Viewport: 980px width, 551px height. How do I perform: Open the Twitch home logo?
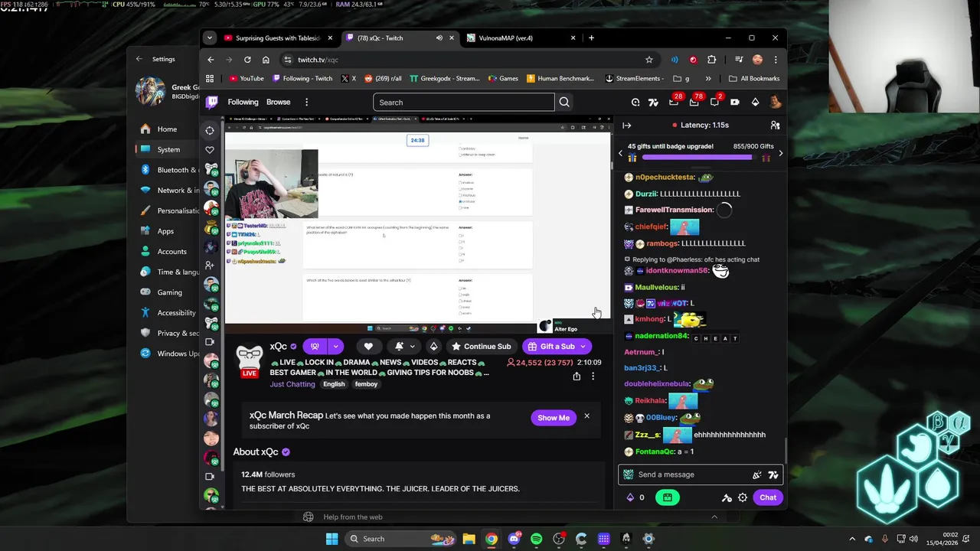(212, 102)
